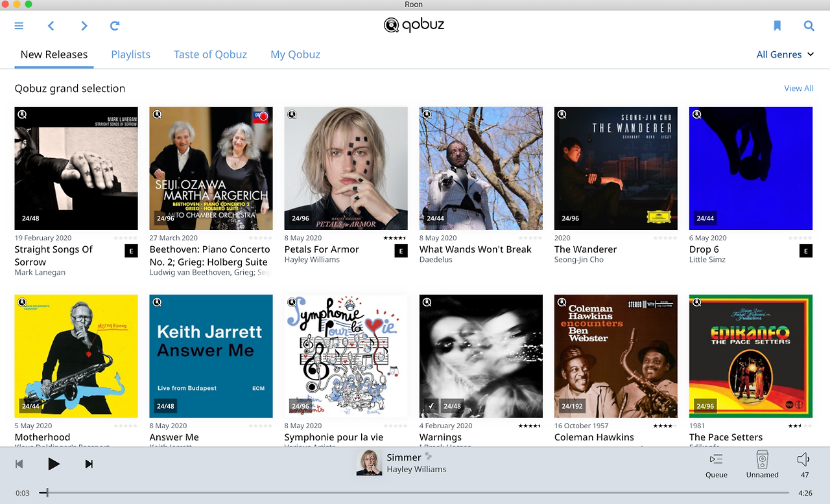Click title 'Coleman Hawkins'
The height and width of the screenshot is (504, 830).
click(594, 437)
